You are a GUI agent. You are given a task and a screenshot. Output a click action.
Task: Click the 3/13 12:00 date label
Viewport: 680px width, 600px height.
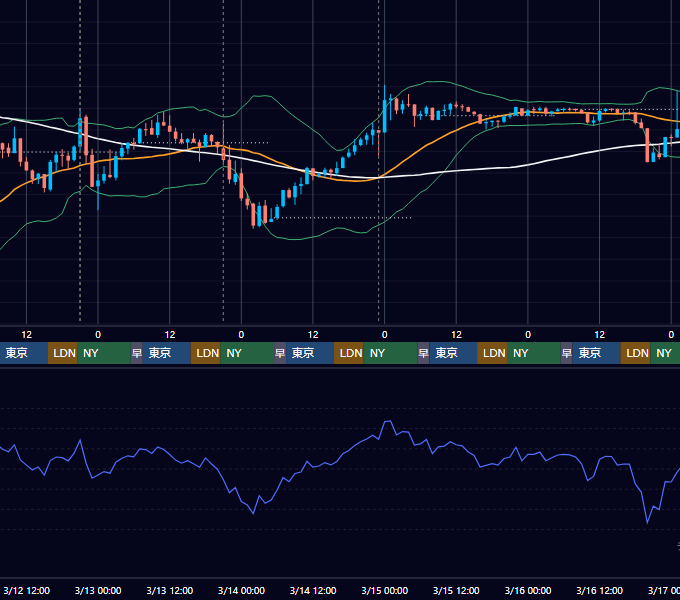coord(170,590)
